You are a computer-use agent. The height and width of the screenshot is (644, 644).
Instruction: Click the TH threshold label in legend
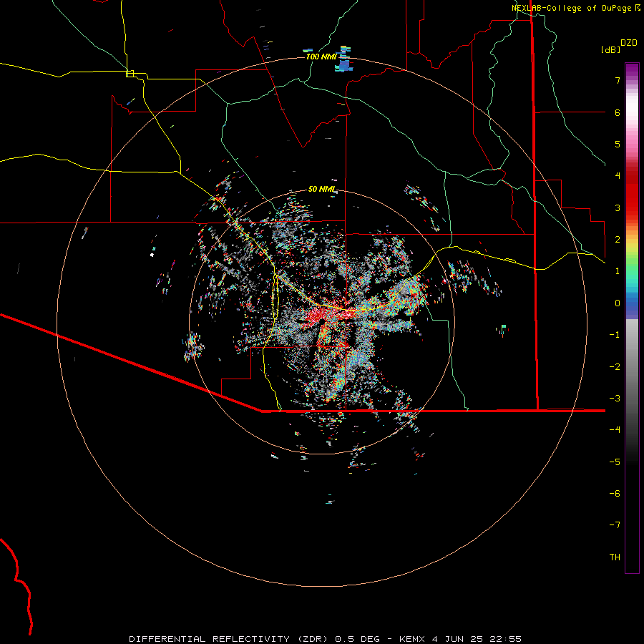pos(615,557)
